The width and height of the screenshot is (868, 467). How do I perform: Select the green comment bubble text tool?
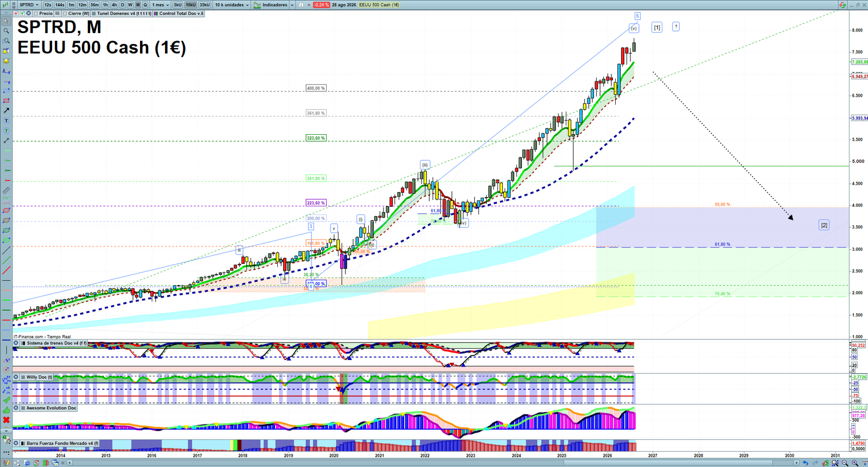click(x=7, y=131)
